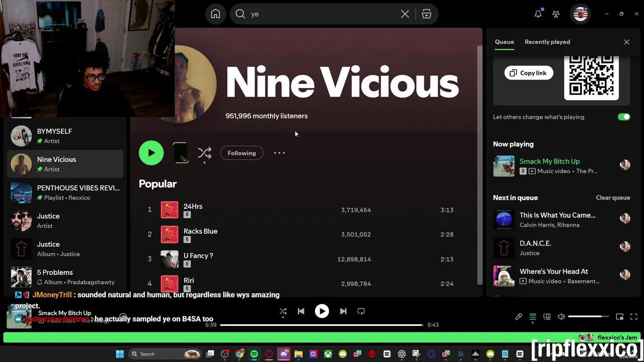The height and width of the screenshot is (362, 644).
Task: Open flexxico's Jam green bar
Action: click(x=322, y=337)
